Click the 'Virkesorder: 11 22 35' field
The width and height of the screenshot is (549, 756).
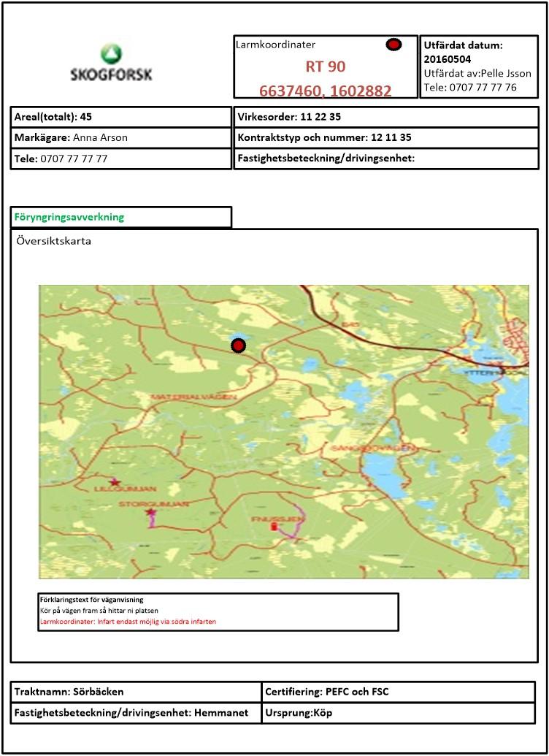[386, 117]
